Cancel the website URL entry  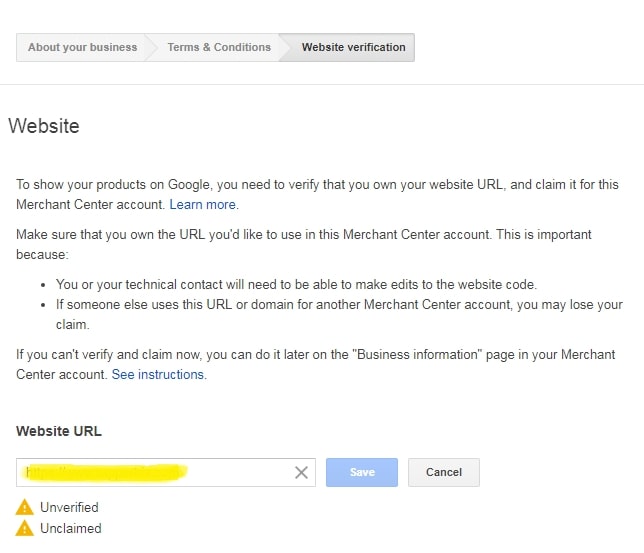coord(443,472)
